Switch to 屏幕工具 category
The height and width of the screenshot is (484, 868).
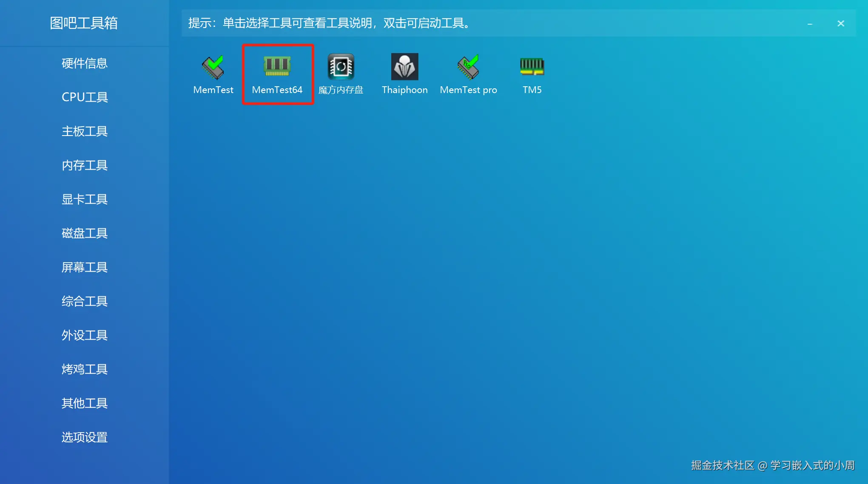click(84, 267)
